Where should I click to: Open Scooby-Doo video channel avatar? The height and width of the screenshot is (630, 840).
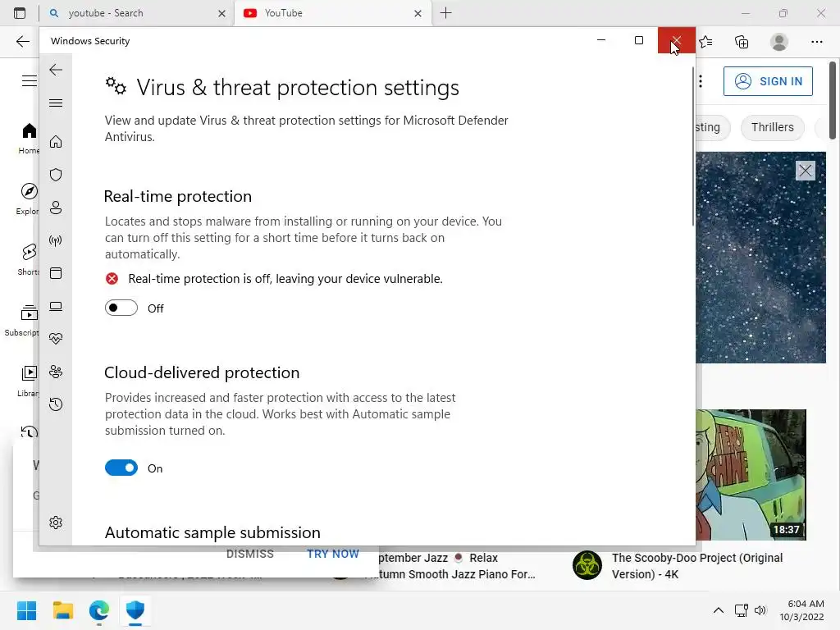coord(587,565)
